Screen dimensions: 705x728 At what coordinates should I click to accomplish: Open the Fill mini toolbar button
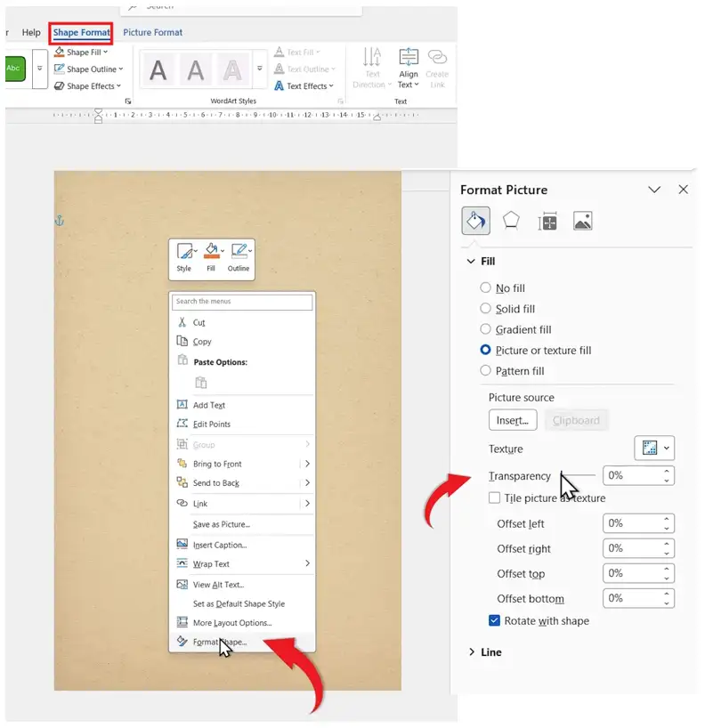tap(212, 258)
